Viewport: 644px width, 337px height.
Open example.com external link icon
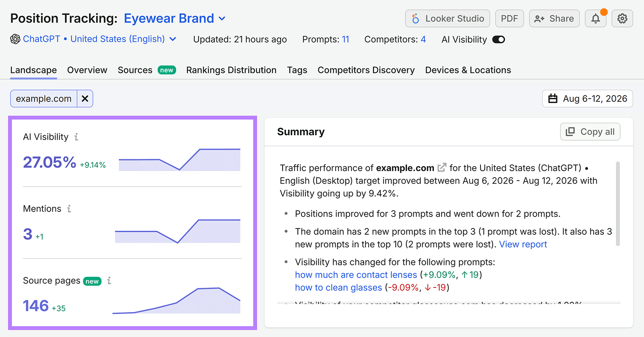442,167
